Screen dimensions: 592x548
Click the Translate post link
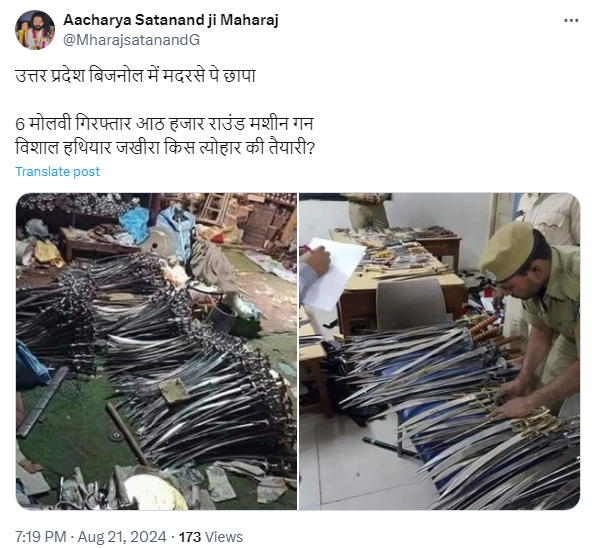click(x=57, y=171)
